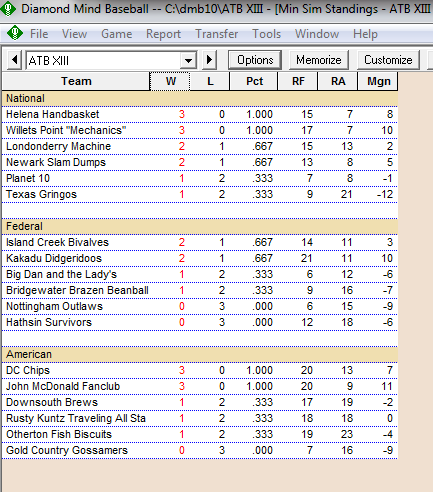433x492 pixels.
Task: Select the Helena Handbasket team row
Action: (200, 114)
